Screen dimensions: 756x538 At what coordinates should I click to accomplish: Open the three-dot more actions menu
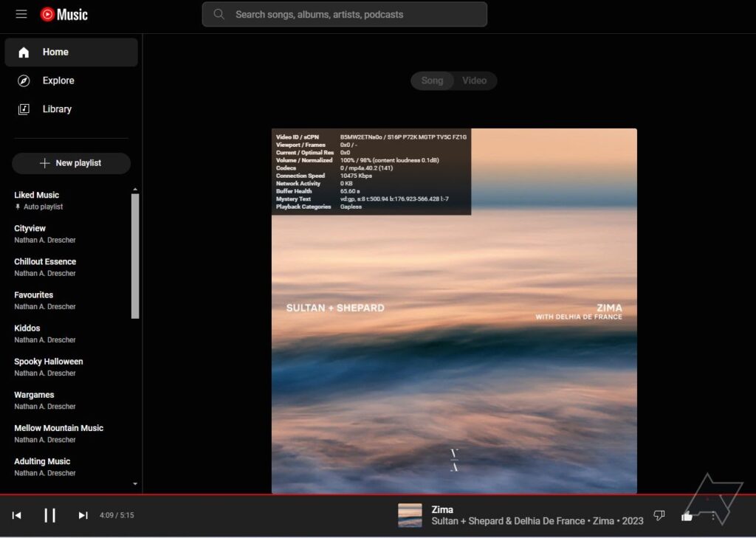(x=713, y=516)
